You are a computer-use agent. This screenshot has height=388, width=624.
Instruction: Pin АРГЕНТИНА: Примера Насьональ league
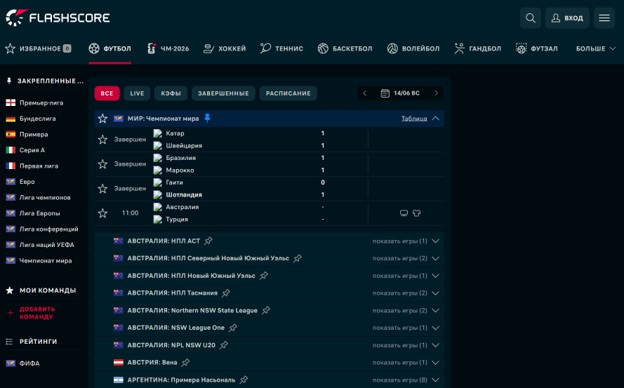pos(244,380)
